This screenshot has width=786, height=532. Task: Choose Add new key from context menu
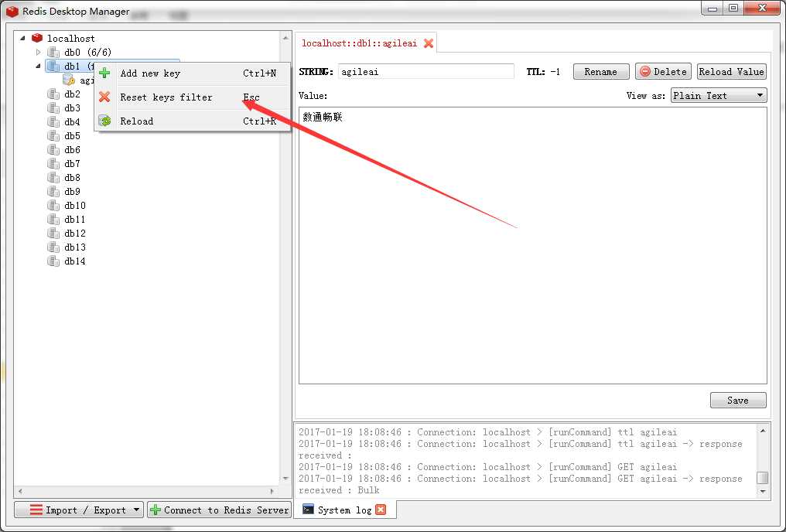(x=193, y=73)
